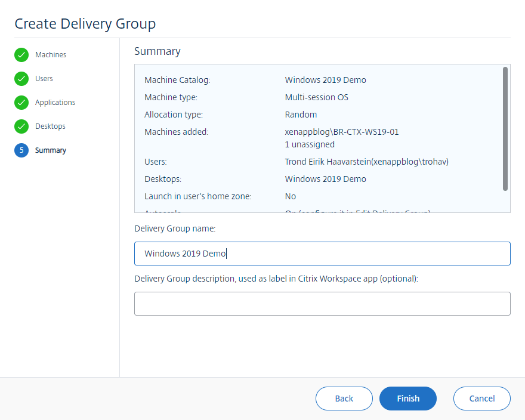
Task: Go to the Machines wizard step
Action: pos(51,55)
